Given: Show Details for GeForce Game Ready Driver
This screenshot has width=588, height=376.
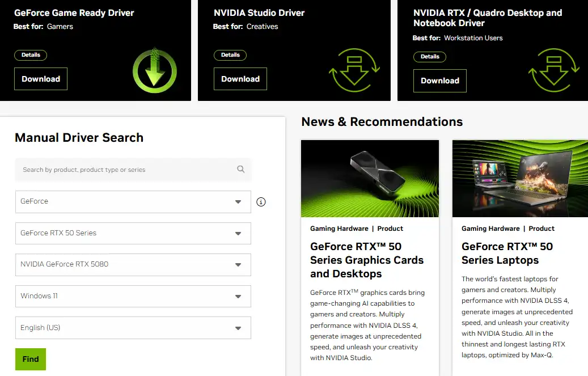Looking at the screenshot, I should (x=31, y=55).
